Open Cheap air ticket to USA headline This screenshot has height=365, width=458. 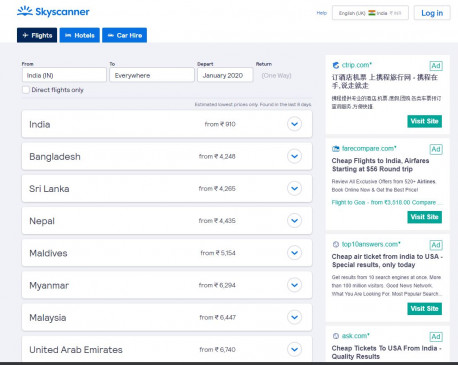point(387,261)
